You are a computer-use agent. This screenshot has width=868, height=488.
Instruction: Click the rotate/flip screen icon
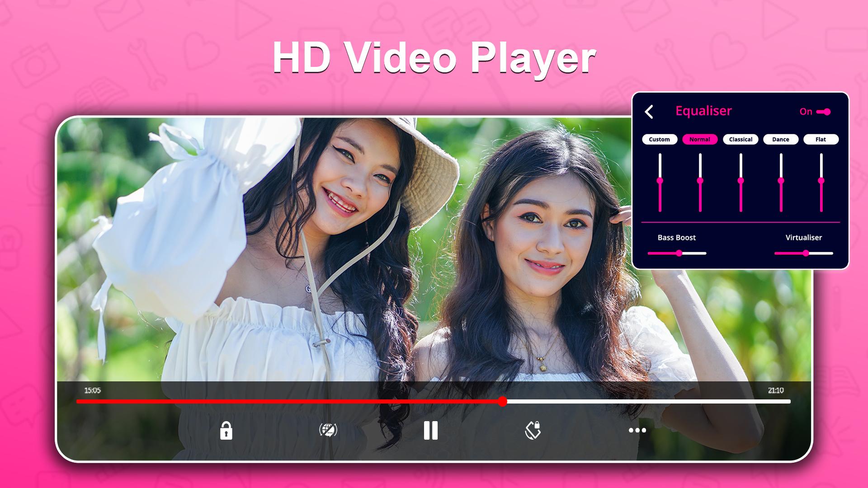pos(533,430)
